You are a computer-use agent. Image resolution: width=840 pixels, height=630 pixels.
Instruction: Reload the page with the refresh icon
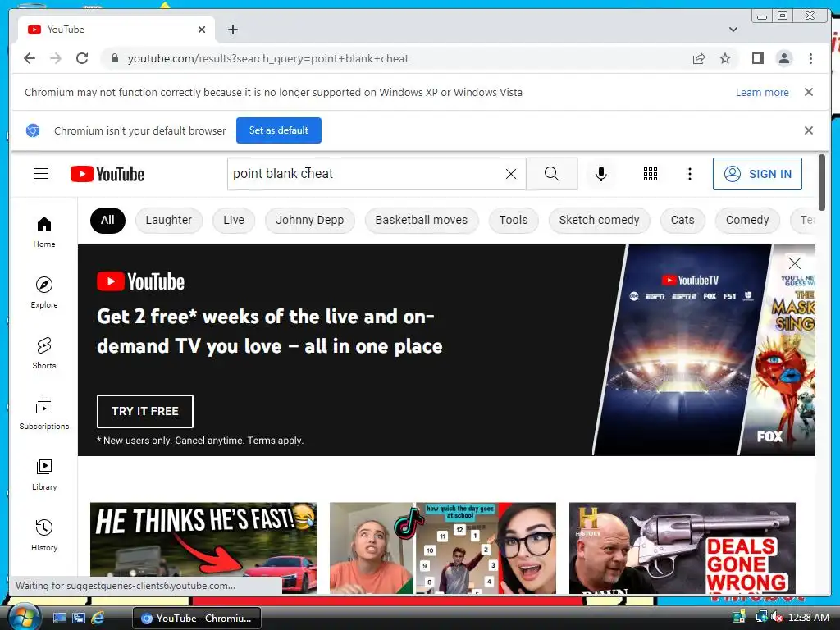pos(82,58)
